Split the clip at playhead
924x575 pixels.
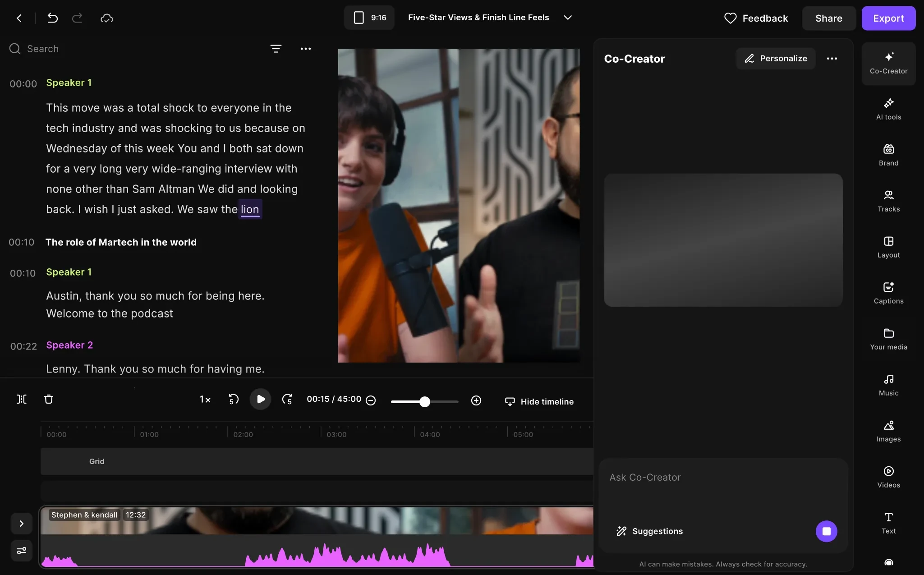coord(22,399)
